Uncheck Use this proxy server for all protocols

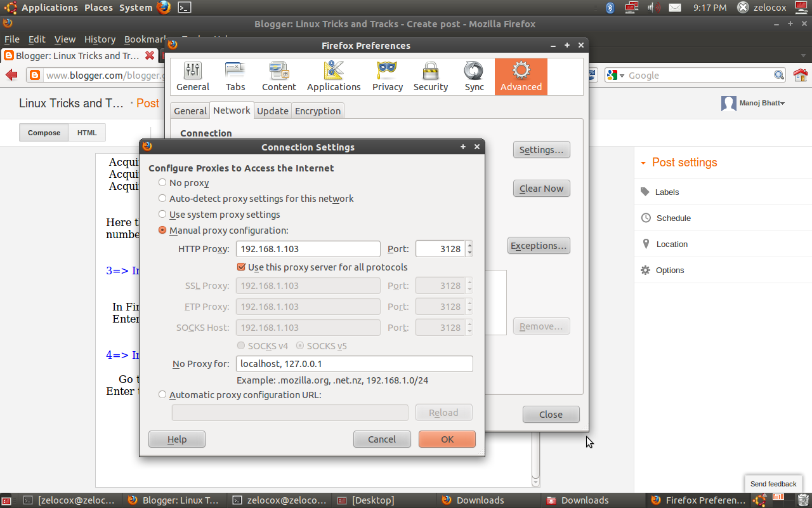click(x=241, y=267)
